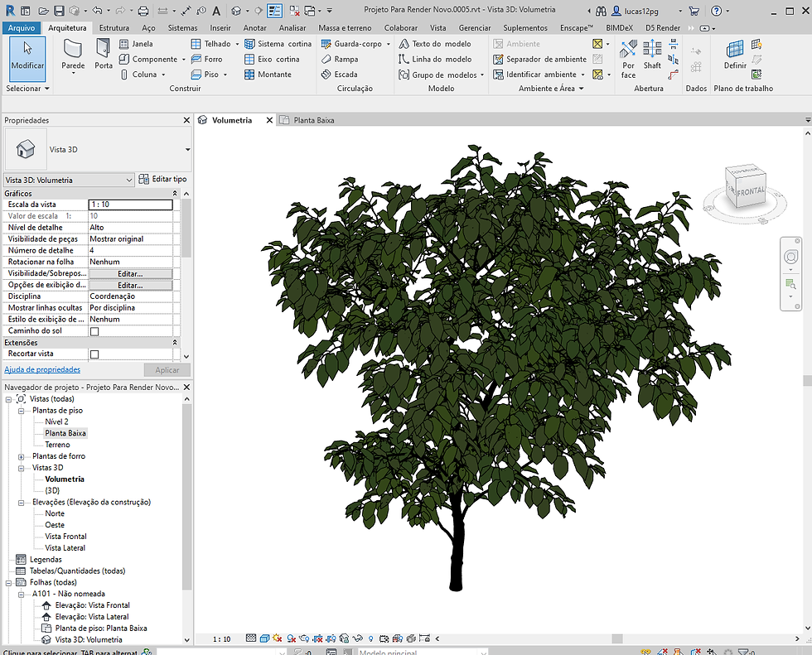The height and width of the screenshot is (655, 812).
Task: Click the Janela window tool
Action: [x=136, y=44]
